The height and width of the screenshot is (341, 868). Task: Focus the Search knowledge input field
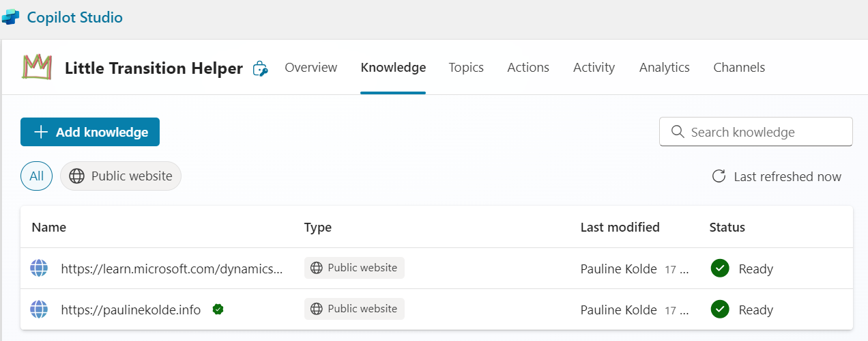[756, 132]
